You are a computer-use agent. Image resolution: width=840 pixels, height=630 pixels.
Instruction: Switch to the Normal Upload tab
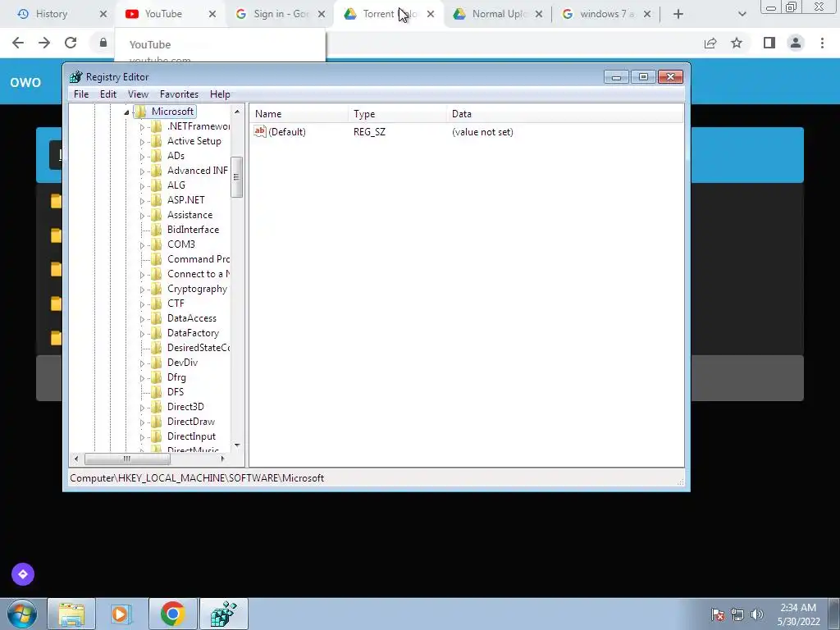pyautogui.click(x=498, y=14)
